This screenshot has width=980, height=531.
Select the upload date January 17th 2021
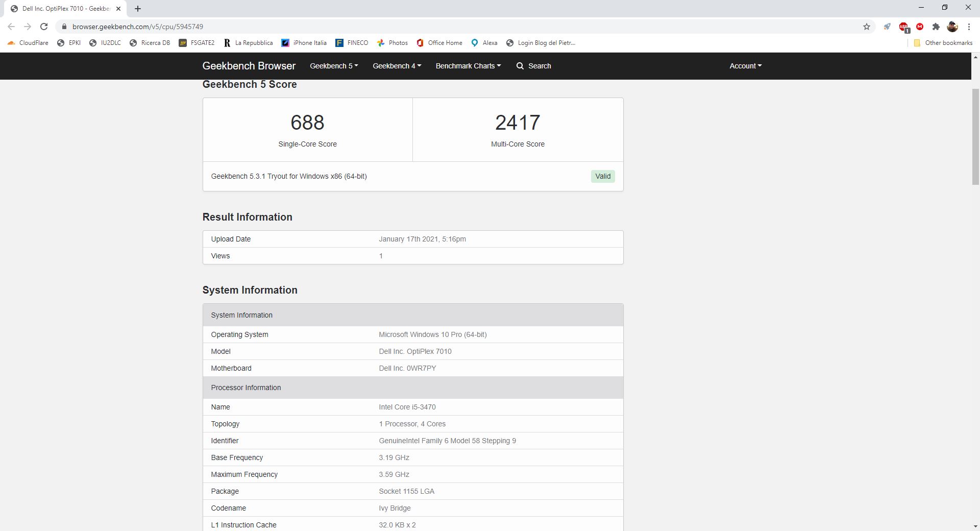[422, 239]
